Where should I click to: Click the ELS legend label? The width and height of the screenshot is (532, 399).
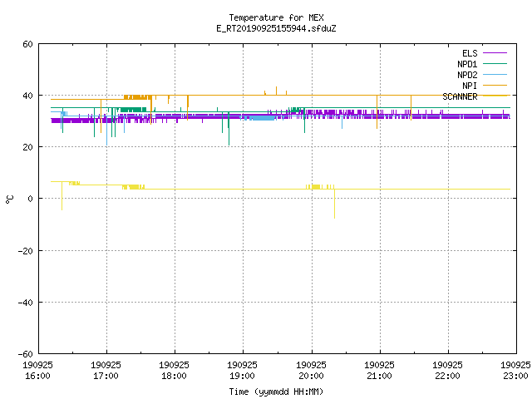(470, 53)
